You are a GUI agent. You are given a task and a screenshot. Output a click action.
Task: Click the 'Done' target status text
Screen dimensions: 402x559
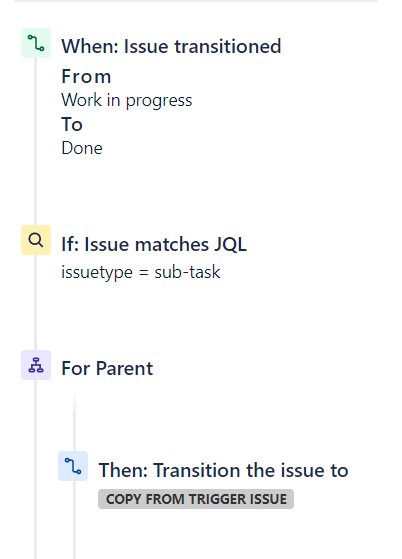82,148
